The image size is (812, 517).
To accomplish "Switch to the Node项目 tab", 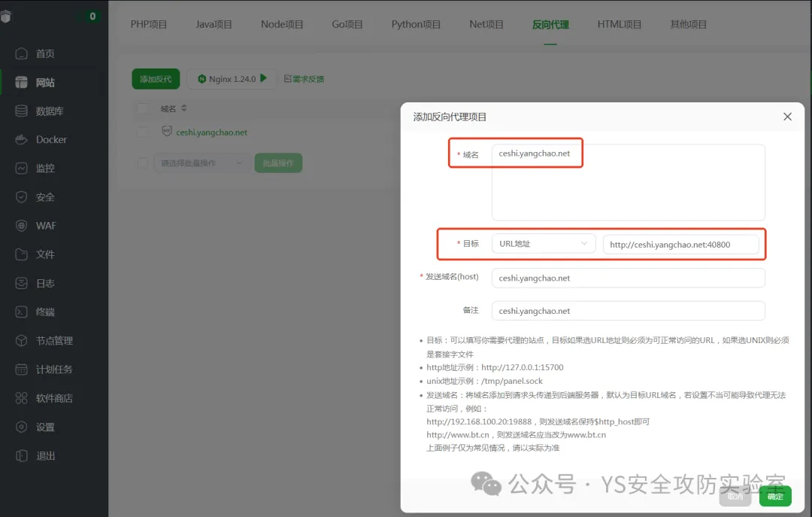I will (282, 24).
